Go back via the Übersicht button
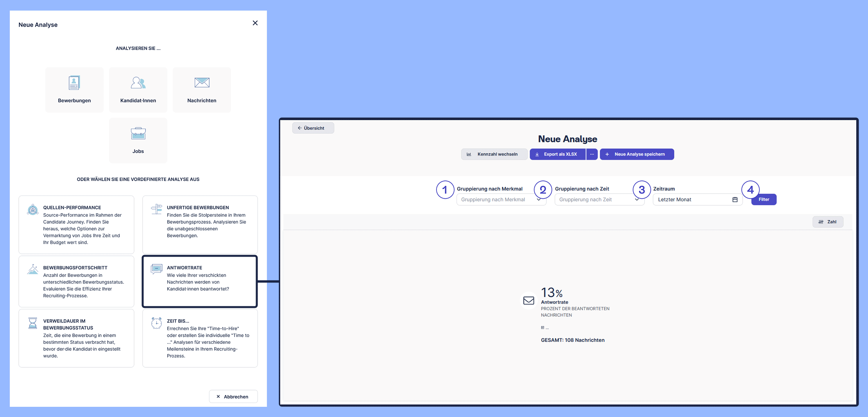 (x=313, y=128)
